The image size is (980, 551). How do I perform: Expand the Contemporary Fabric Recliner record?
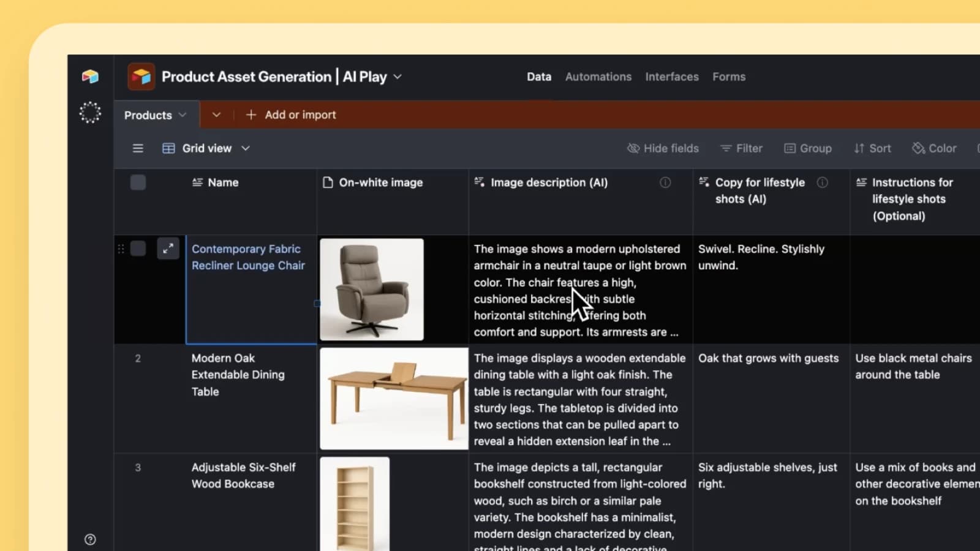(168, 249)
